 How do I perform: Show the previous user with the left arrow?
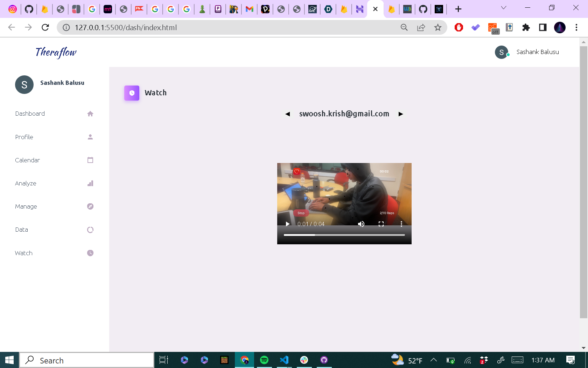pos(288,114)
